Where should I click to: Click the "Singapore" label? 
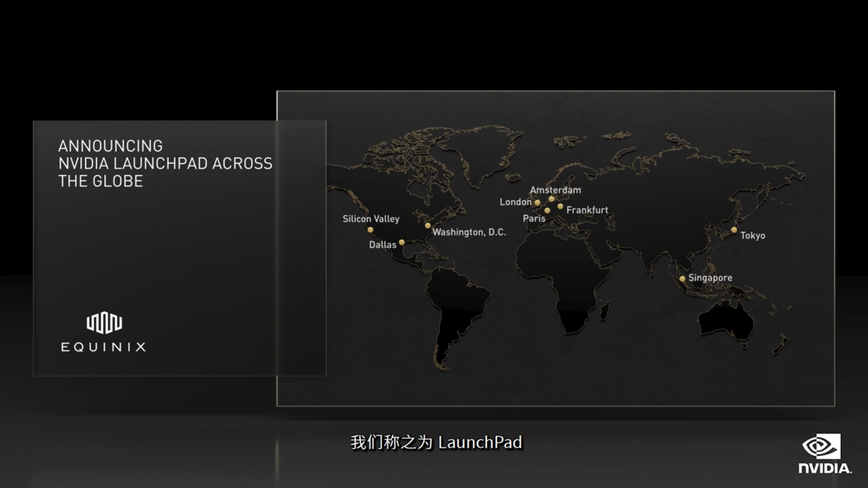point(710,278)
